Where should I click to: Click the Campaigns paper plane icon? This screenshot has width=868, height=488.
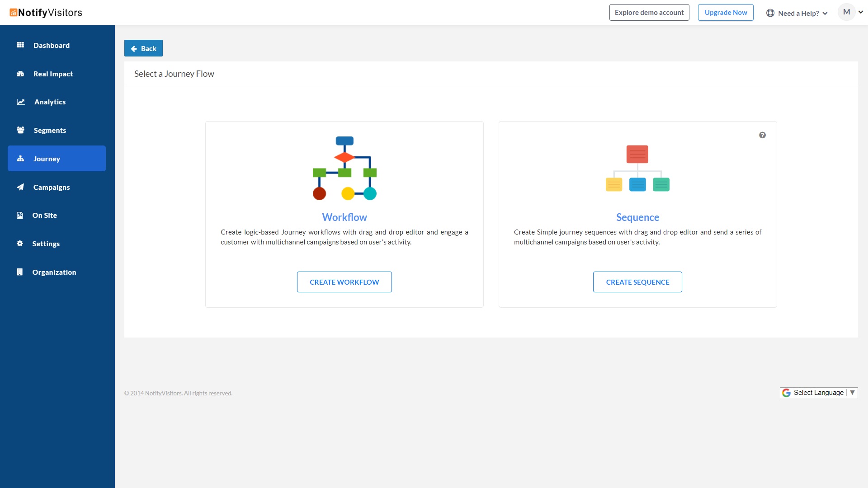click(x=20, y=187)
